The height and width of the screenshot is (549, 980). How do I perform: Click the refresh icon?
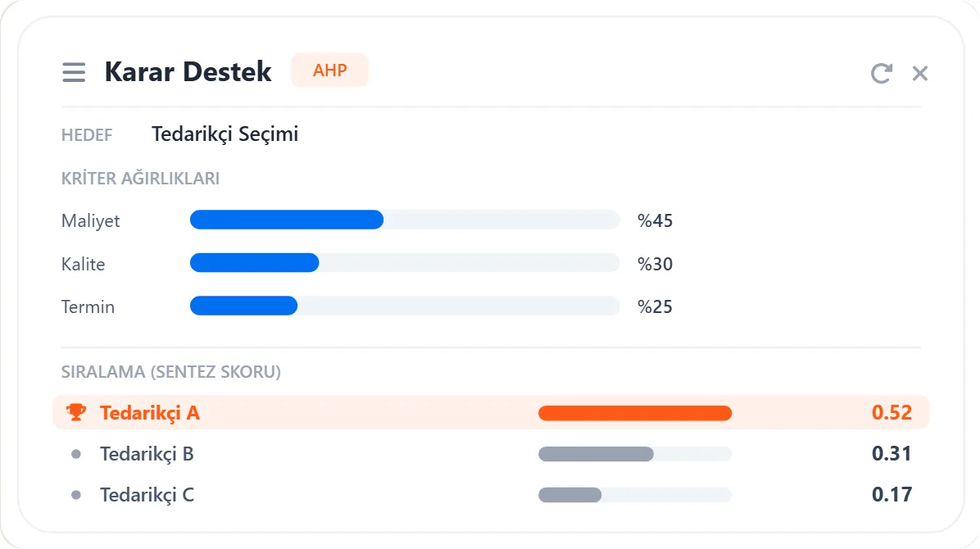tap(881, 73)
